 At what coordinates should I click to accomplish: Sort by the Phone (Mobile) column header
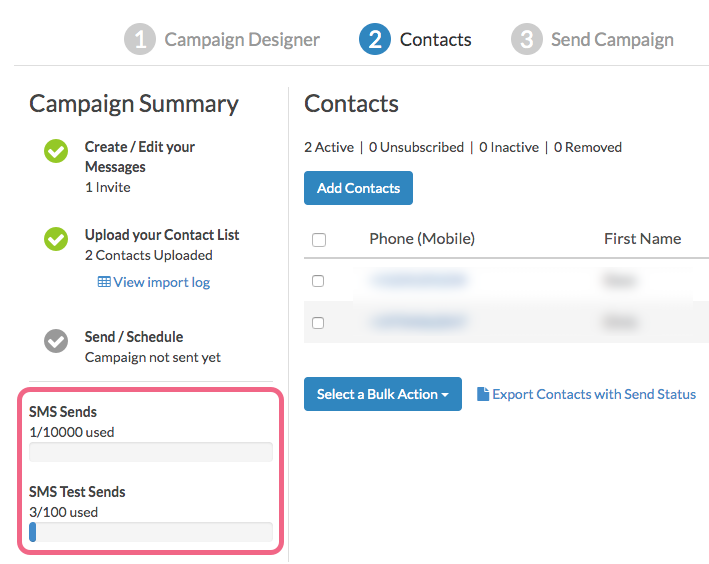coord(422,238)
